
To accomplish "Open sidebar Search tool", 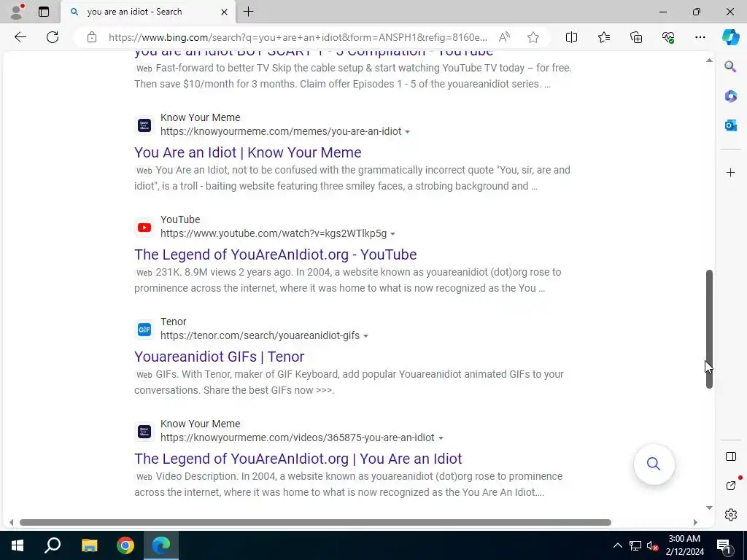I will click(730, 66).
